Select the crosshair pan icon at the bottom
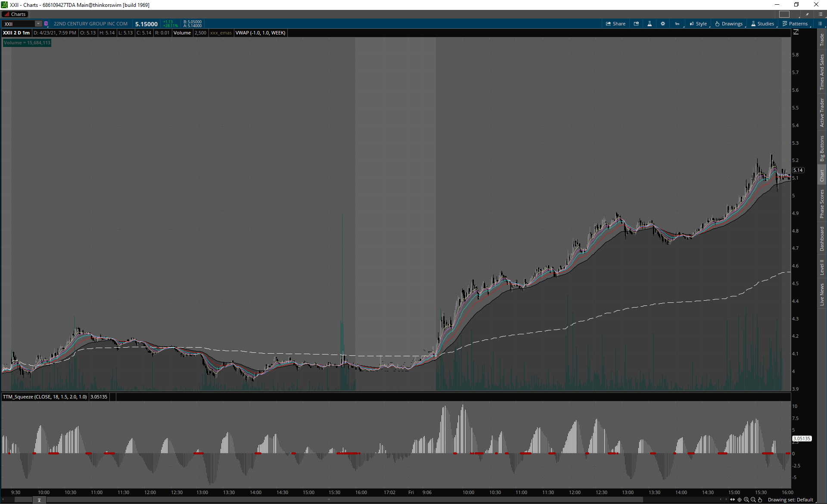Image resolution: width=827 pixels, height=504 pixels. pyautogui.click(x=740, y=500)
